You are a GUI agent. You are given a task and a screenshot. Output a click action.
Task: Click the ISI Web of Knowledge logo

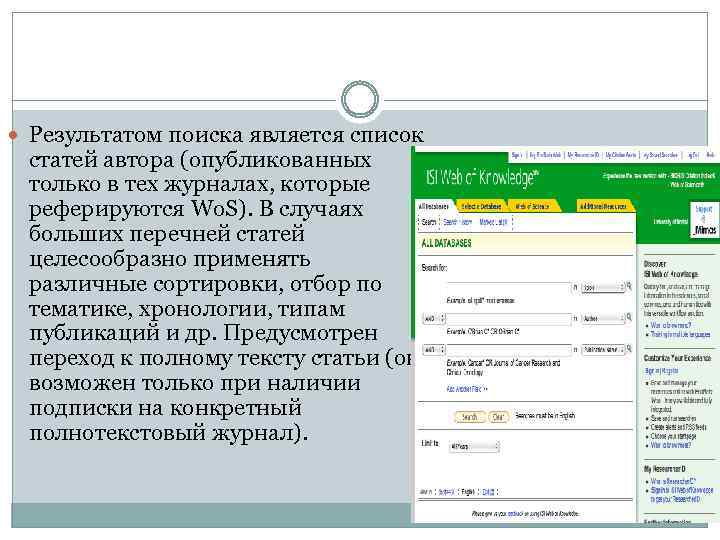[x=482, y=177]
